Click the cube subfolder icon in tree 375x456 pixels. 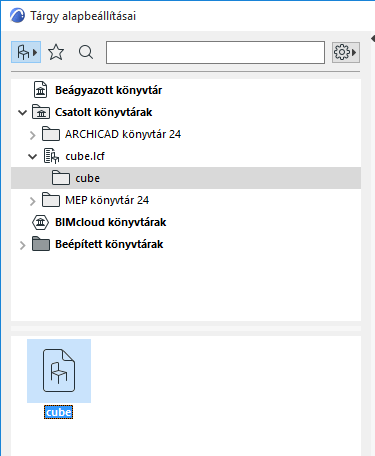click(61, 178)
